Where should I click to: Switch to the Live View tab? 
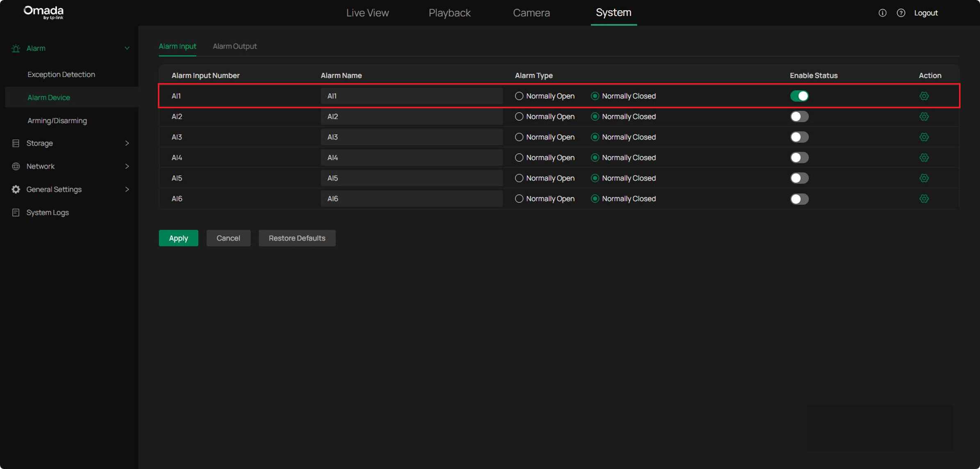tap(367, 13)
